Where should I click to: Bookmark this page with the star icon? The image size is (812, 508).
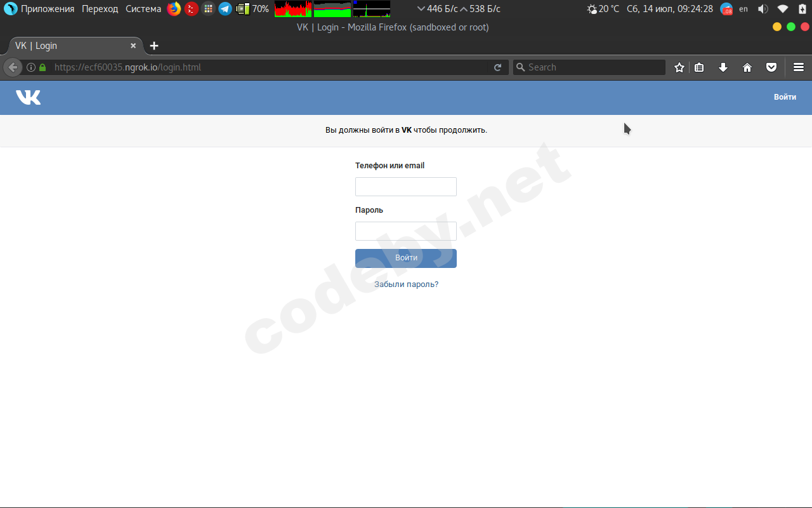[x=679, y=67]
